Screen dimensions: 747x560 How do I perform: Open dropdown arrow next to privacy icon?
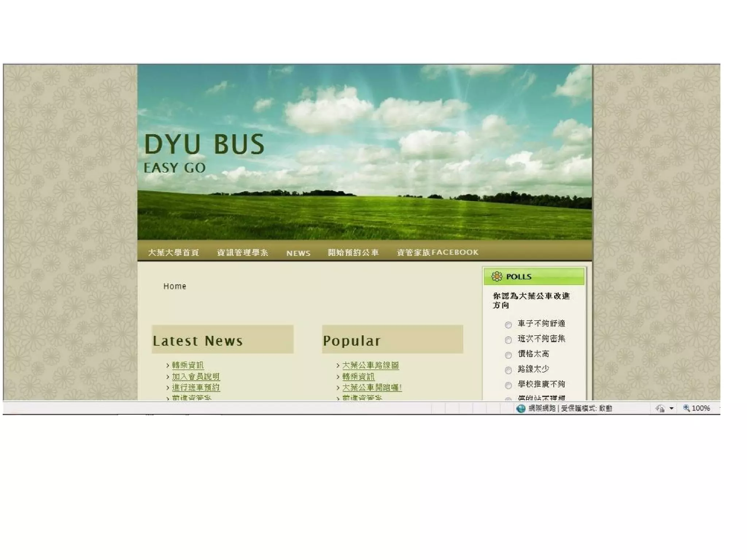point(671,408)
